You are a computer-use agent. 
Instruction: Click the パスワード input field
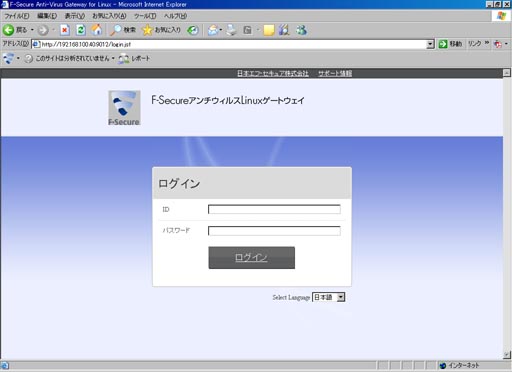click(x=274, y=231)
